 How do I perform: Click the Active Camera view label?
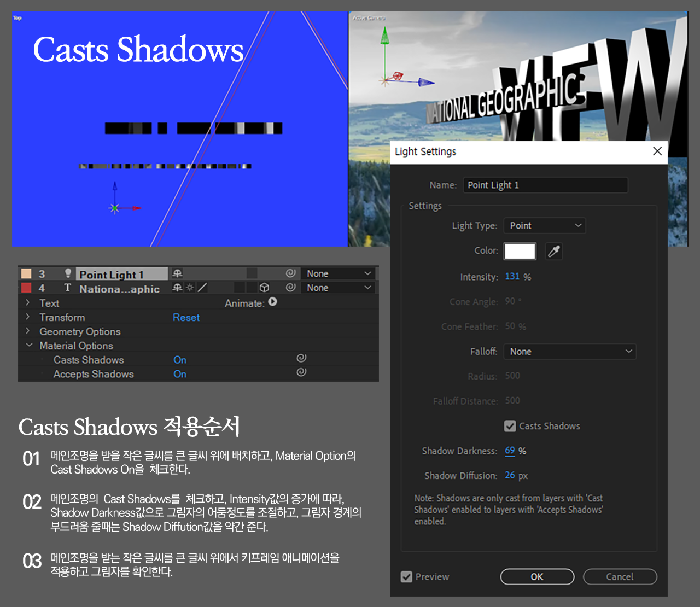[369, 18]
